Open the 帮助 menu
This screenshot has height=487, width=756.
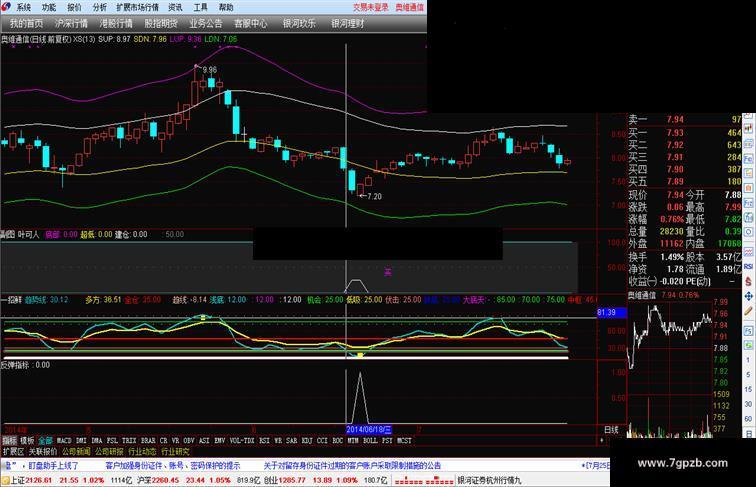(x=226, y=7)
